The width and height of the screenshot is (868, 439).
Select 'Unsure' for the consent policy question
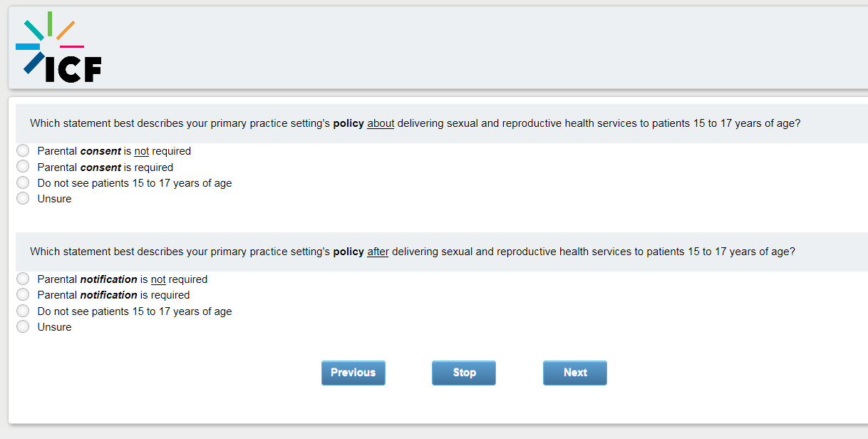[x=23, y=199]
